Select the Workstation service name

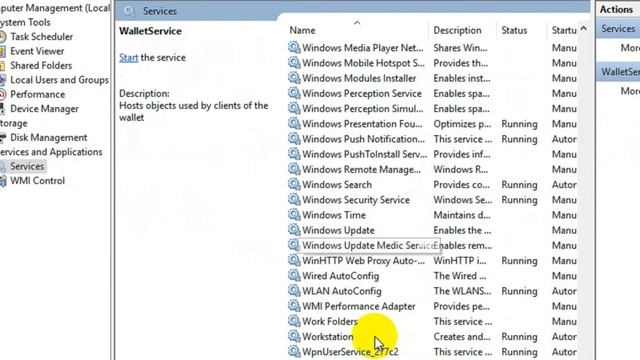click(x=327, y=337)
